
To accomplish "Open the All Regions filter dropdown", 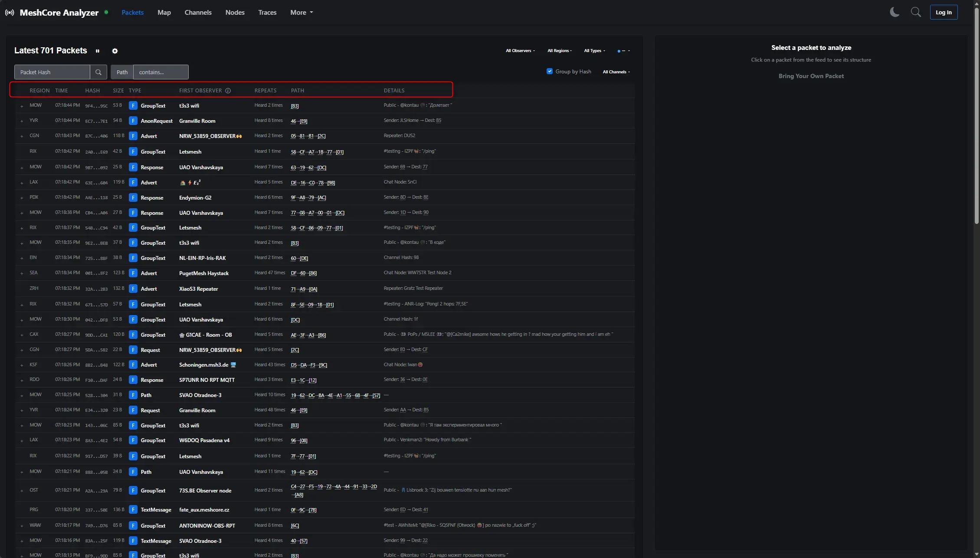I will coord(560,51).
